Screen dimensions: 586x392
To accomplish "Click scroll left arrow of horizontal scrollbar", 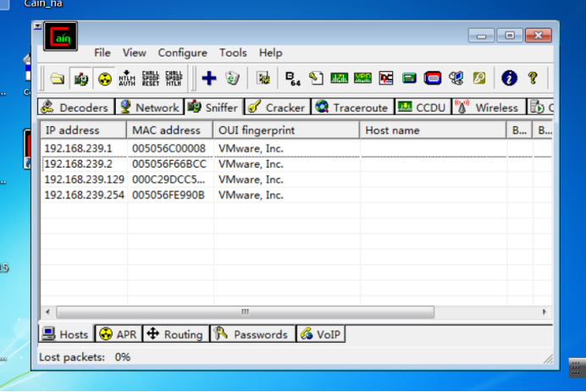I will coord(47,312).
